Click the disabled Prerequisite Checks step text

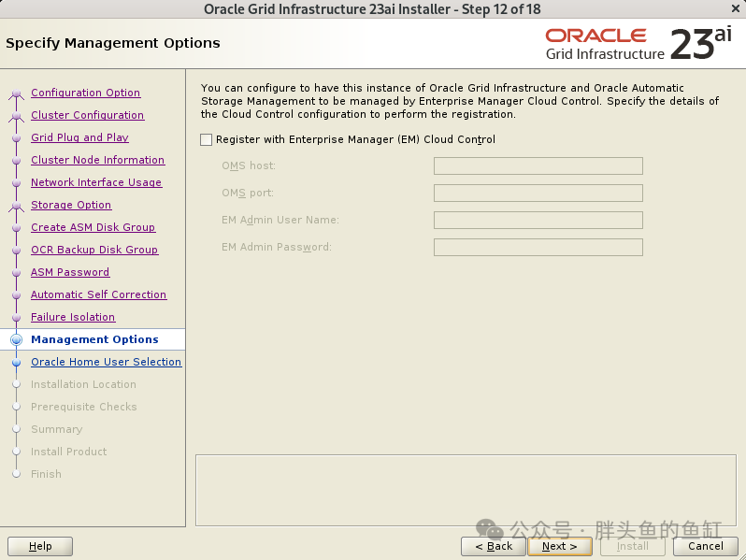click(x=84, y=407)
